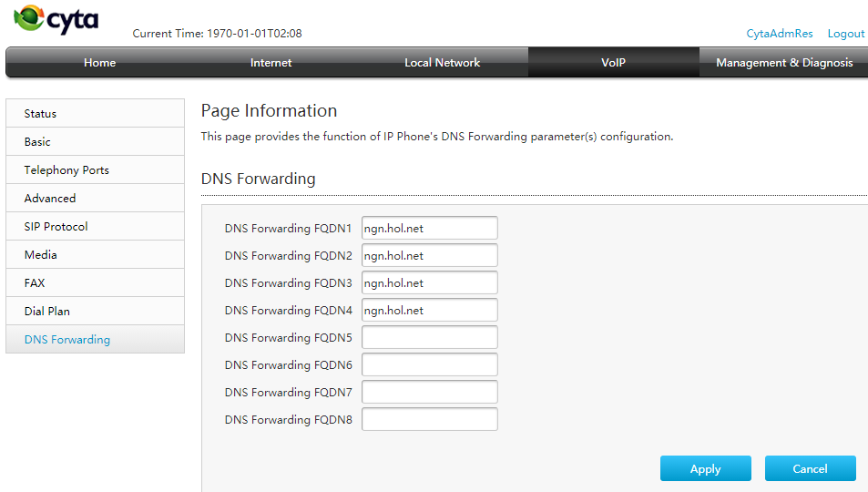Select the VoIP tab
This screenshot has height=492, width=868.
[x=613, y=63]
